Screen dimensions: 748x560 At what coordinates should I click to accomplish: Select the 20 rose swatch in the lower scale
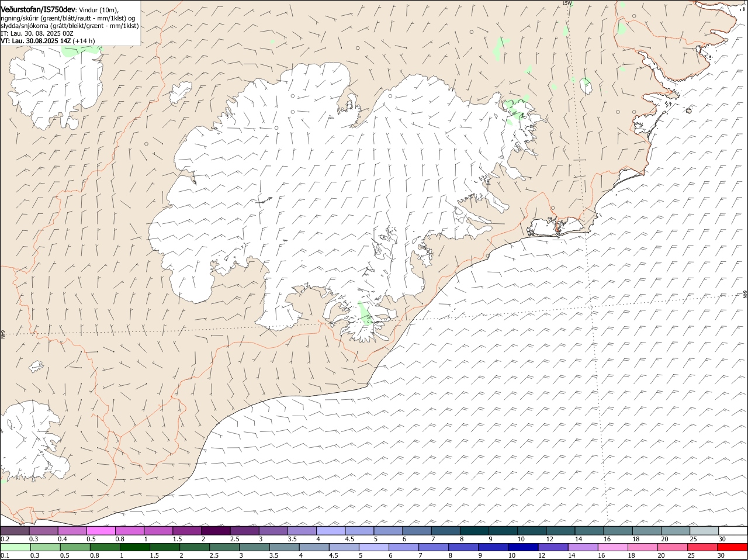click(671, 548)
